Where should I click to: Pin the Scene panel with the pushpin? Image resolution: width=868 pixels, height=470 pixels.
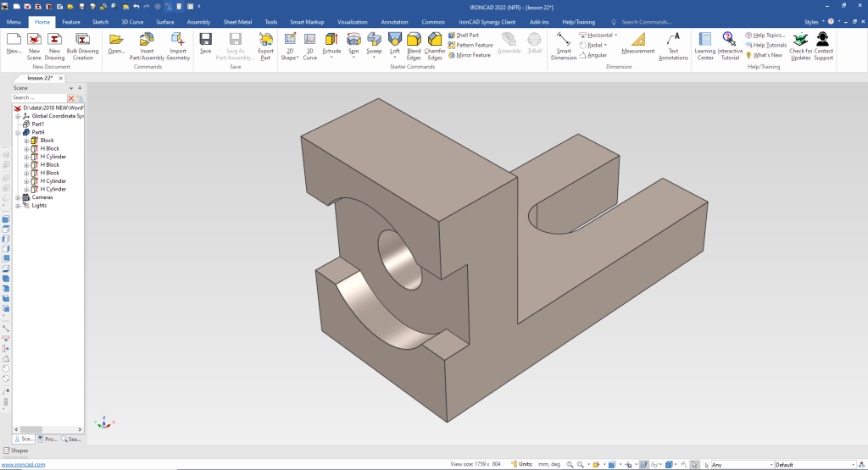click(80, 87)
